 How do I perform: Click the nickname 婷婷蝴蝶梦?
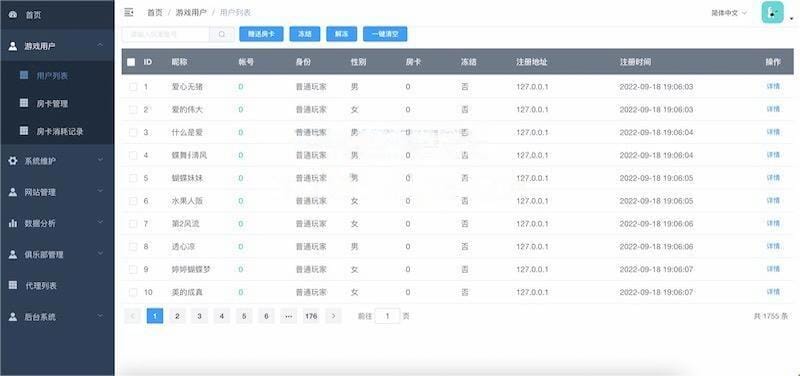tap(191, 269)
